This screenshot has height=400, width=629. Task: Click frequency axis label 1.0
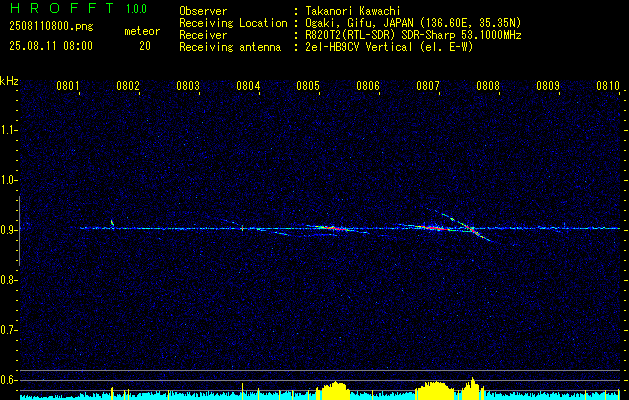(7, 181)
